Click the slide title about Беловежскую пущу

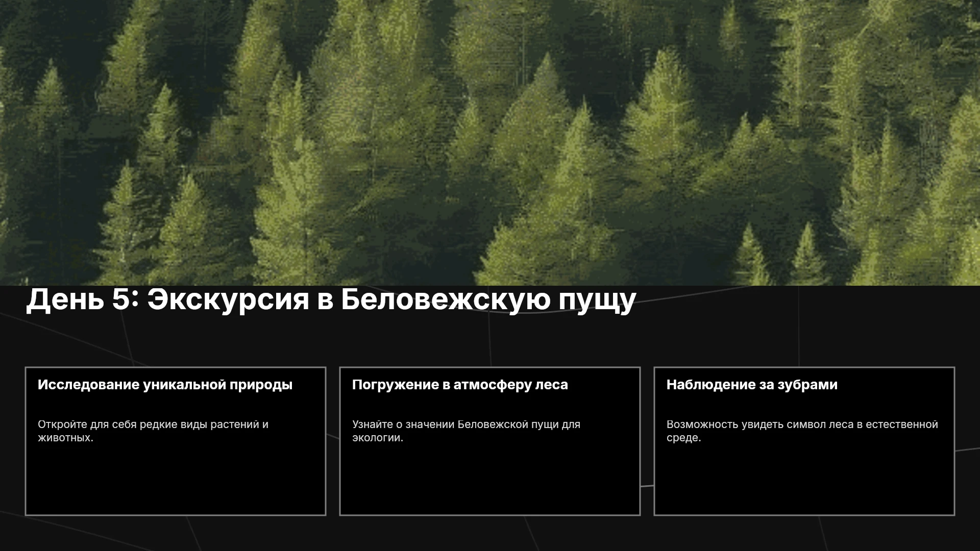tap(331, 299)
